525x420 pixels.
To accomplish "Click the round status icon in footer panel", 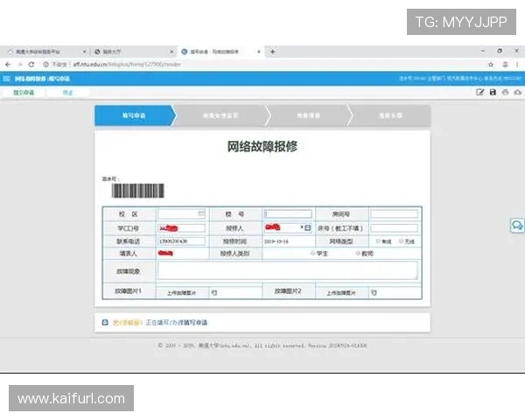I will click(105, 322).
